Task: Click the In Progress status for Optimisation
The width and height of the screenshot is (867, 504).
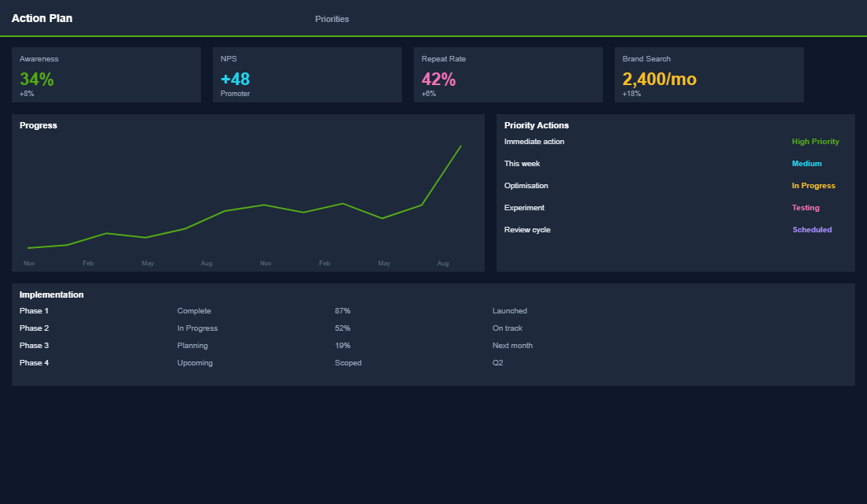Action: pos(813,185)
